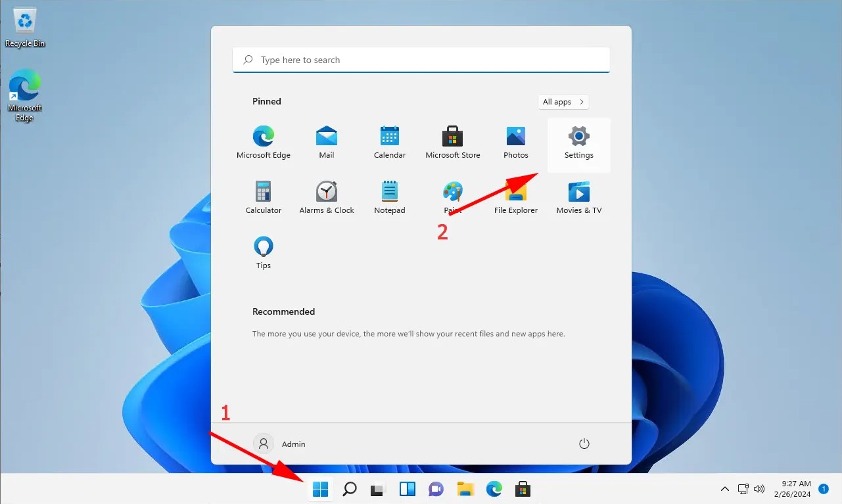This screenshot has width=842, height=504.
Task: Open the taskbar Search icon
Action: (350, 489)
